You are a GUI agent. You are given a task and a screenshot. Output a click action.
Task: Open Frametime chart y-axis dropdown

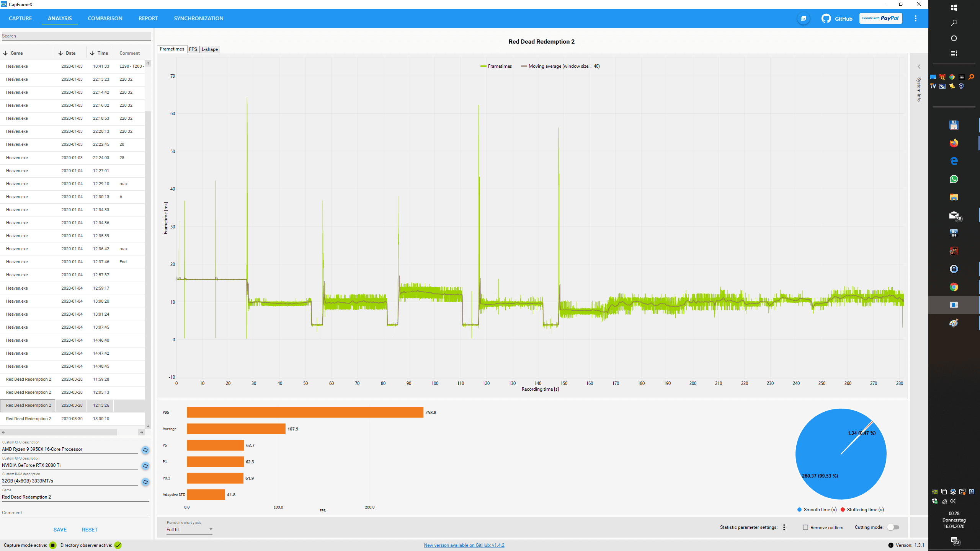(x=189, y=530)
